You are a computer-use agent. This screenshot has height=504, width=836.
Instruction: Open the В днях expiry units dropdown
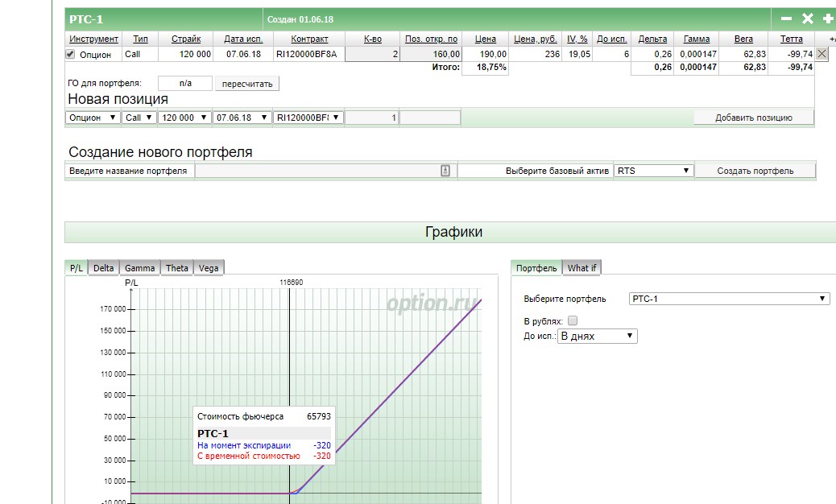[x=597, y=337]
